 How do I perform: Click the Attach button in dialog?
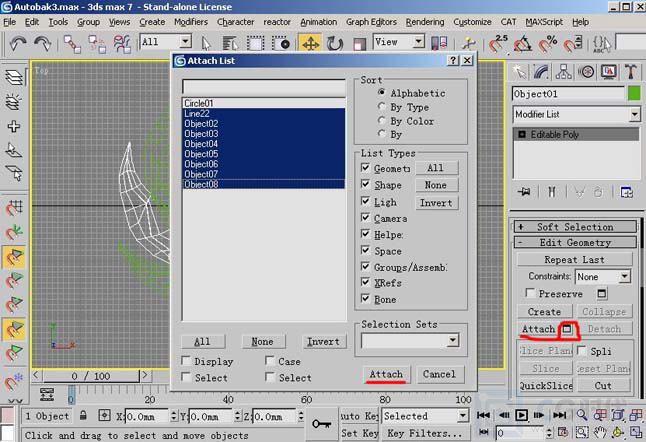pos(386,374)
